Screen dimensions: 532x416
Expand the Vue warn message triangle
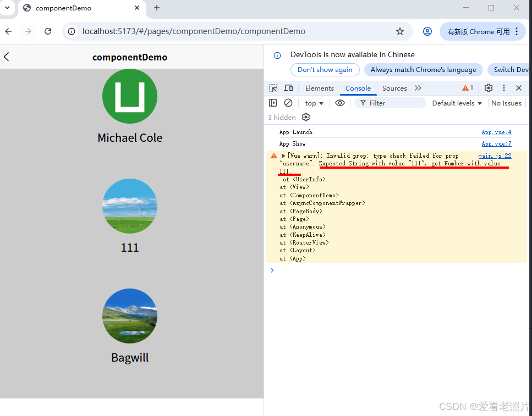click(284, 156)
